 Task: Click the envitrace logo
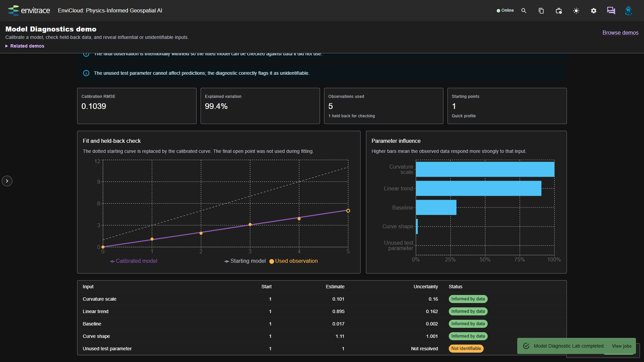[x=29, y=10]
